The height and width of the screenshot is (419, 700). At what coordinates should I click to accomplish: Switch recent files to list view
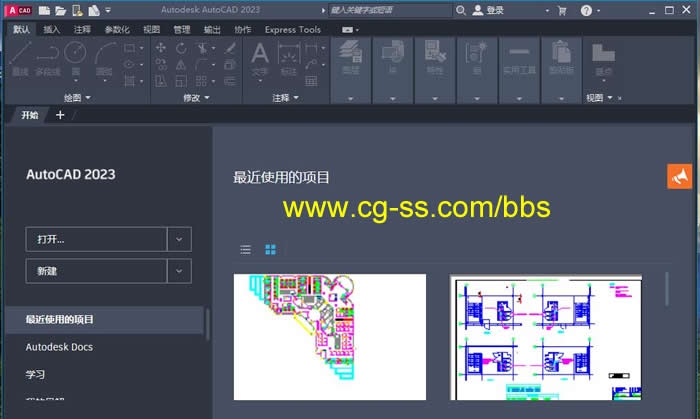246,249
